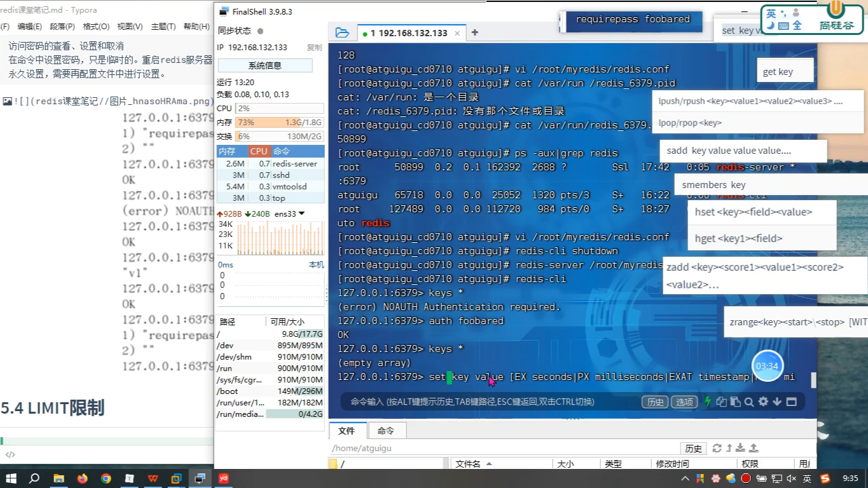Click 历史 button beside the file path
The width and height of the screenshot is (868, 488).
tap(693, 448)
